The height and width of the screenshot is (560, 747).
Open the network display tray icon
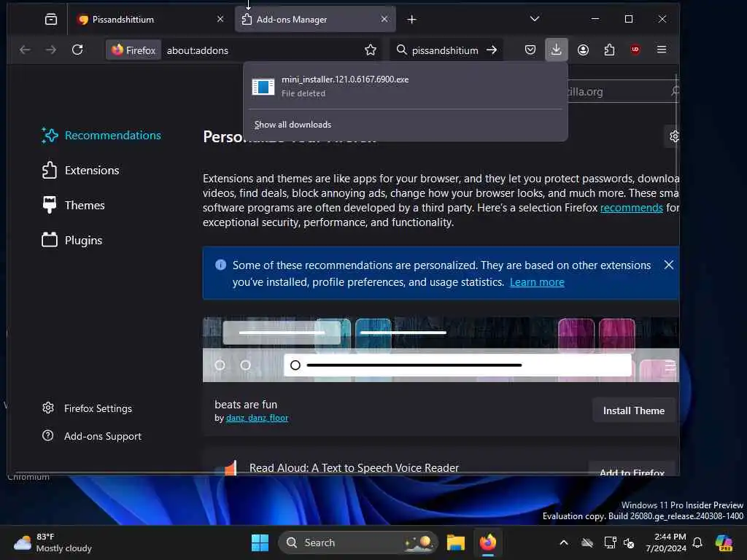(x=610, y=542)
